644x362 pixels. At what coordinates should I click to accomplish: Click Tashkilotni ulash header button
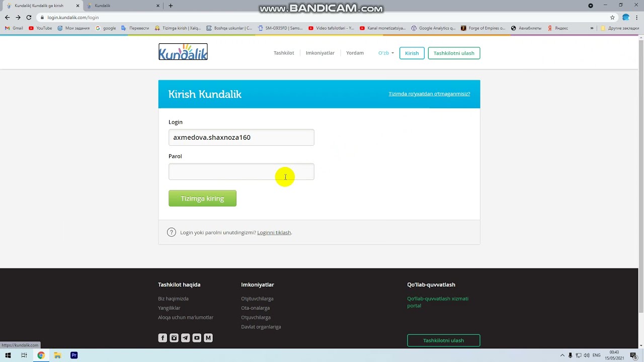point(454,53)
